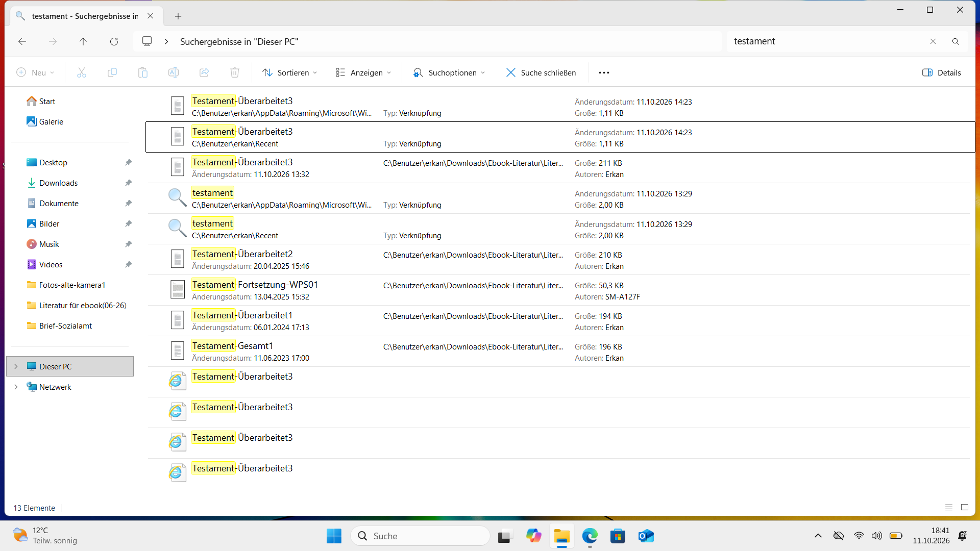Clear the search box text
Image resolution: width=980 pixels, height=551 pixels.
click(x=933, y=41)
